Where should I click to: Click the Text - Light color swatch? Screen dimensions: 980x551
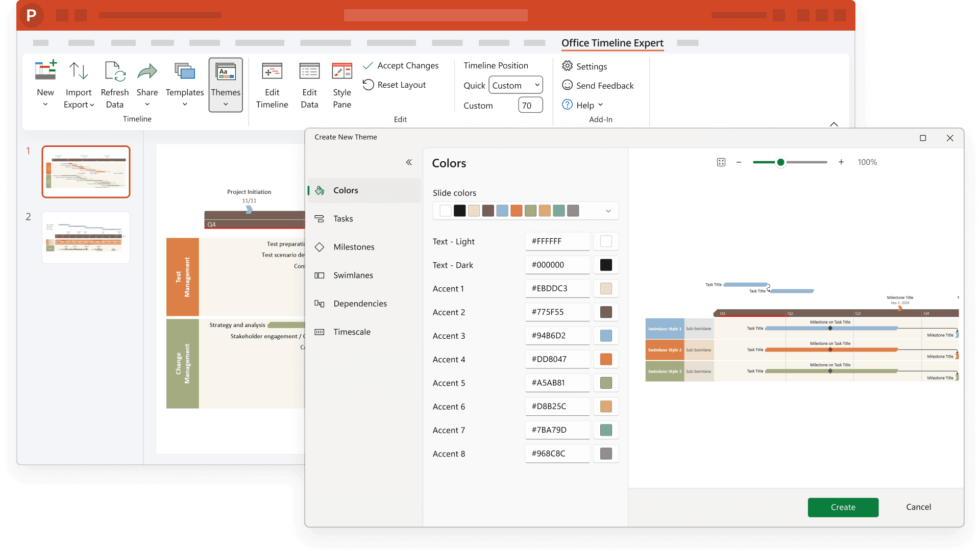[x=606, y=241]
